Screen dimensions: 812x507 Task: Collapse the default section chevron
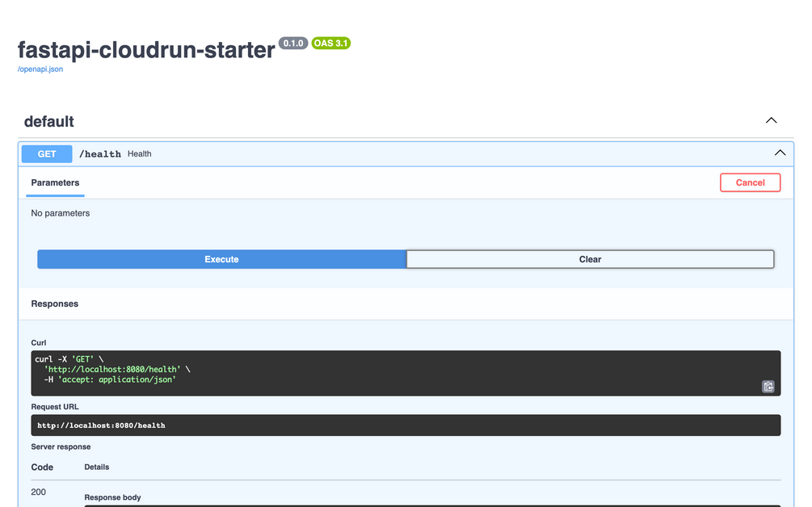point(771,120)
